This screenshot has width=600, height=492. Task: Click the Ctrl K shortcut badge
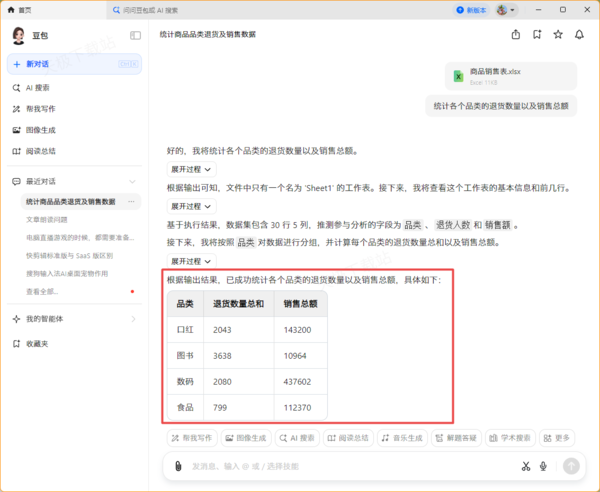pyautogui.click(x=128, y=64)
